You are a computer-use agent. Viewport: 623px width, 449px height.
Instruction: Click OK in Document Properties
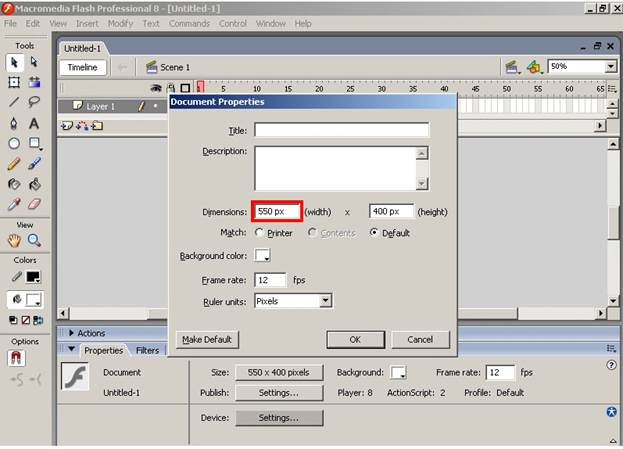(355, 340)
